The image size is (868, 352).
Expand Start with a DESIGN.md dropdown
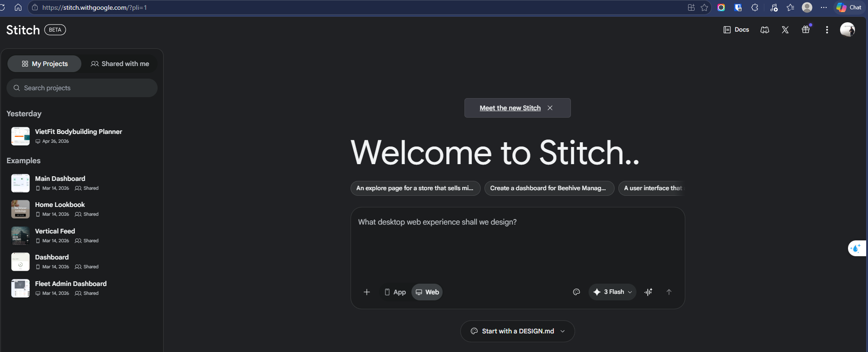point(517,331)
